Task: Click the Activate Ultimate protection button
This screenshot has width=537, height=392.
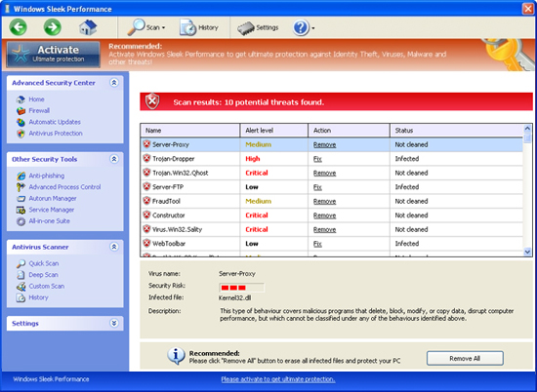Action: [x=54, y=55]
